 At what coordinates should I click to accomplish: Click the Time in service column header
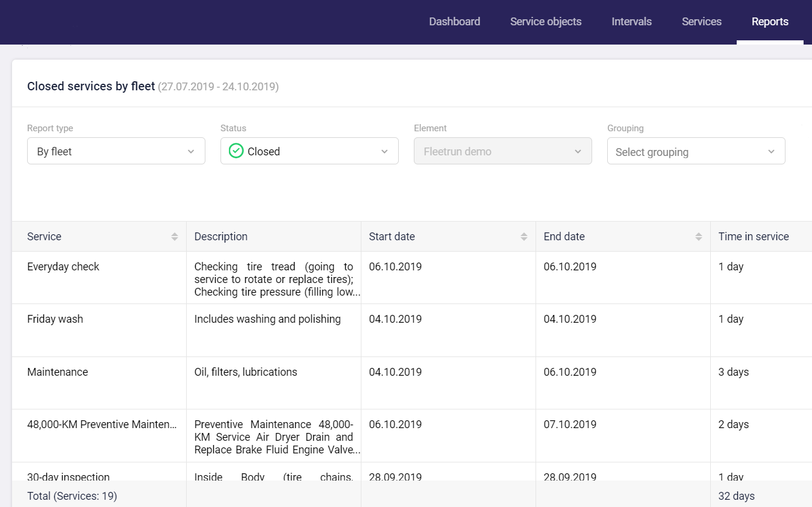(x=753, y=237)
